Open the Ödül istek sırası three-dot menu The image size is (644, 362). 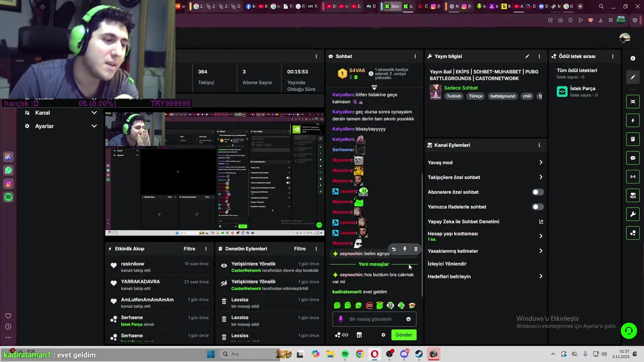[613, 56]
